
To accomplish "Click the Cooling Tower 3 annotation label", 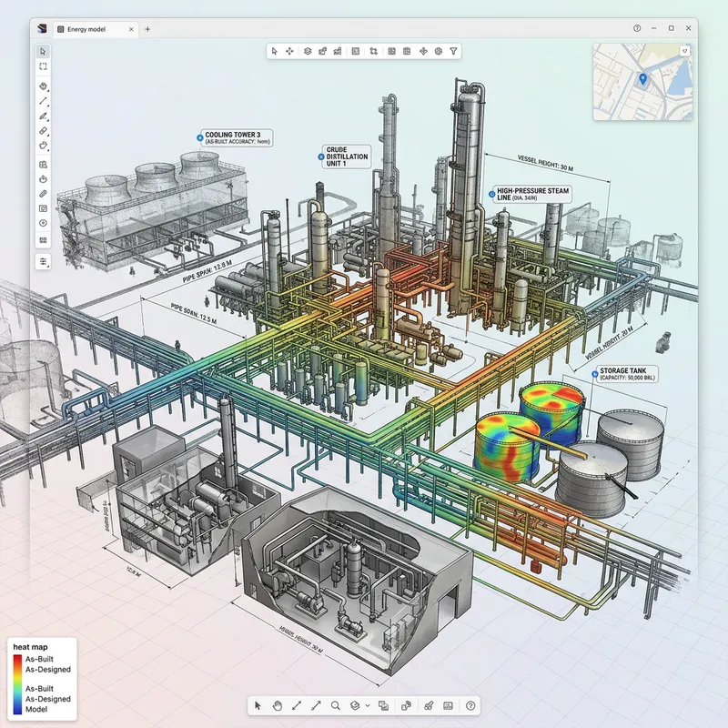I will tap(238, 137).
